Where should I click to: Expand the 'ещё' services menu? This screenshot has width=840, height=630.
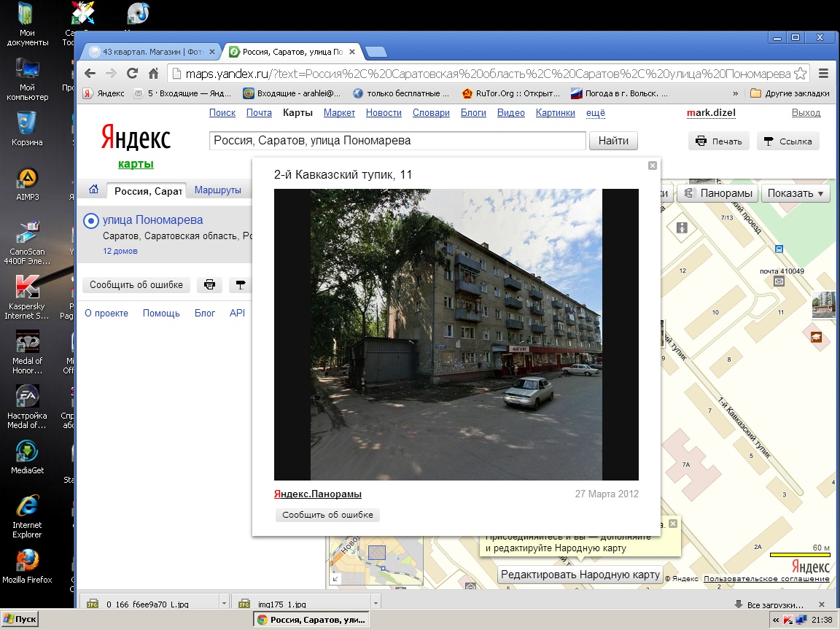coord(595,113)
